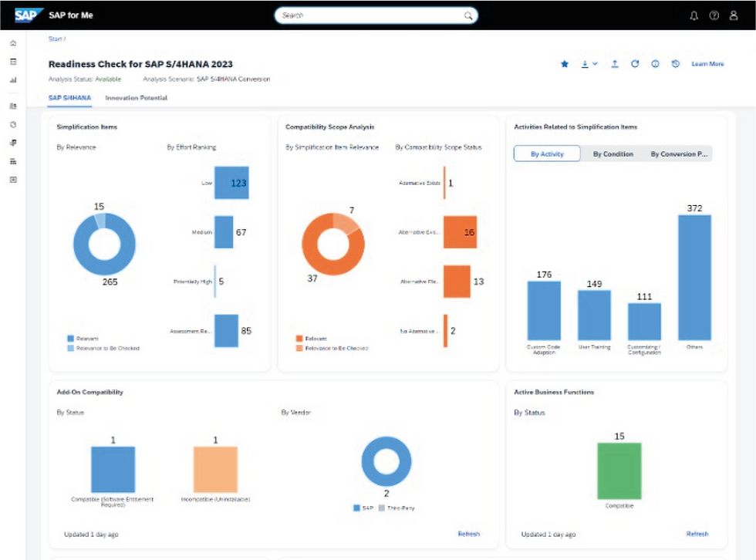Click the Add-On Compatibility card title
This screenshot has height=560, width=756.
[89, 393]
